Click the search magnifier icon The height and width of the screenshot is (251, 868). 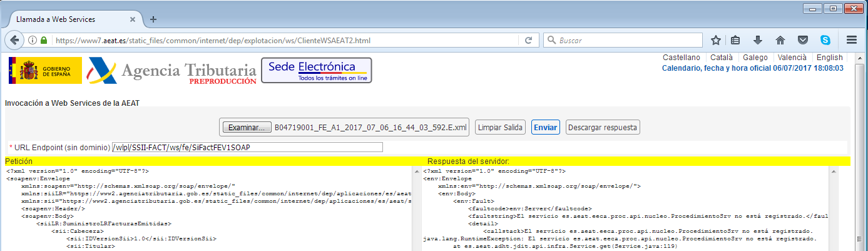pyautogui.click(x=552, y=40)
